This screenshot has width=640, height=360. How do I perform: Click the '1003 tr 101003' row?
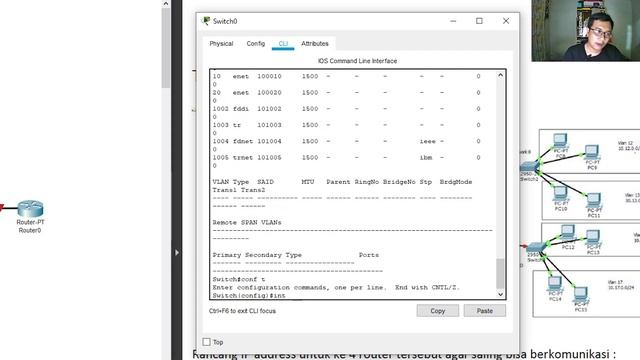point(346,125)
